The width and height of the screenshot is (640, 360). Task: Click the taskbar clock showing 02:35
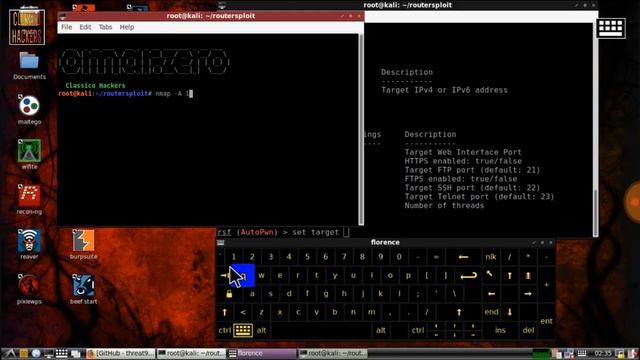click(603, 353)
